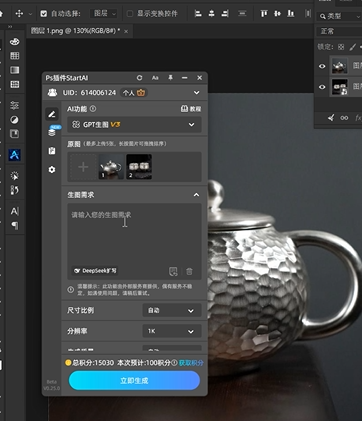The width and height of the screenshot is (362, 421).
Task: Open the sliders Properties panel icon
Action: tap(14, 105)
